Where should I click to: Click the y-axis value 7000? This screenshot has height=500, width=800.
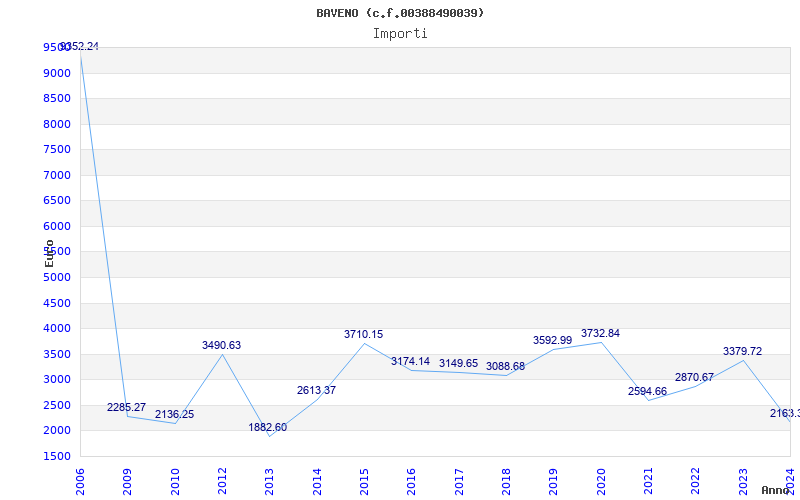click(x=57, y=176)
